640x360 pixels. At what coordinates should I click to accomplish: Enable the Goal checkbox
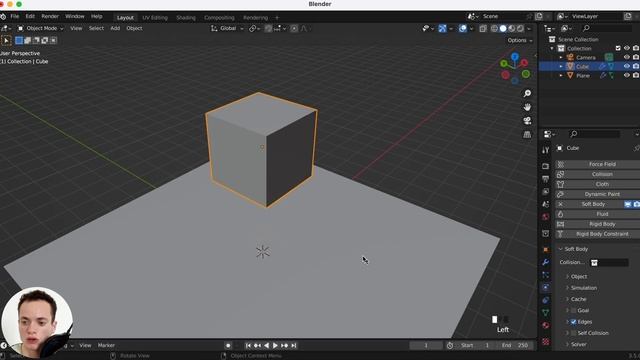click(x=573, y=311)
